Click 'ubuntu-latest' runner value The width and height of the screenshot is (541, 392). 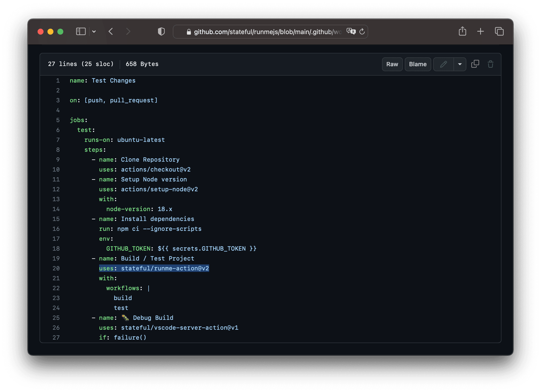[141, 140]
